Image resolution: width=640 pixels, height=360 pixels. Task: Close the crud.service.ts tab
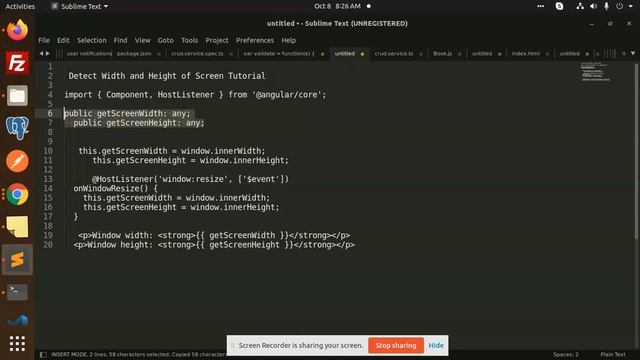click(x=421, y=54)
